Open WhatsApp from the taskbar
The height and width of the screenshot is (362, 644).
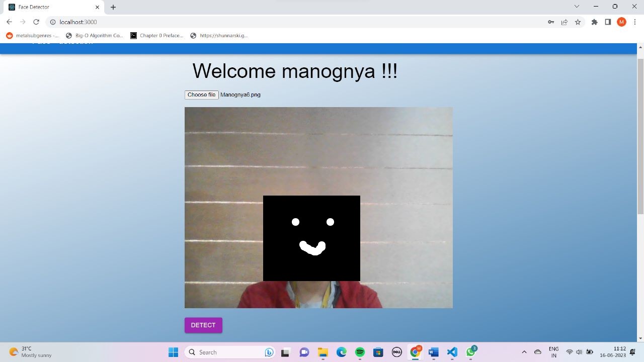coord(470,352)
